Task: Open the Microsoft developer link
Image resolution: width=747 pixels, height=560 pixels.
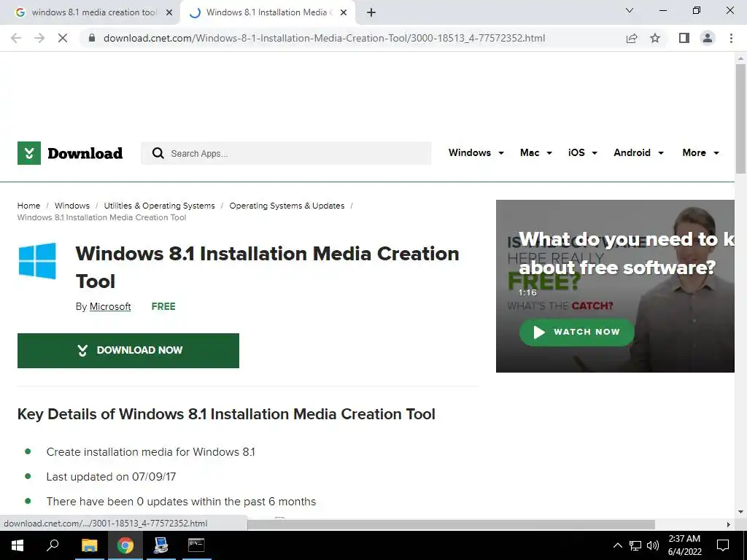Action: pyautogui.click(x=110, y=307)
